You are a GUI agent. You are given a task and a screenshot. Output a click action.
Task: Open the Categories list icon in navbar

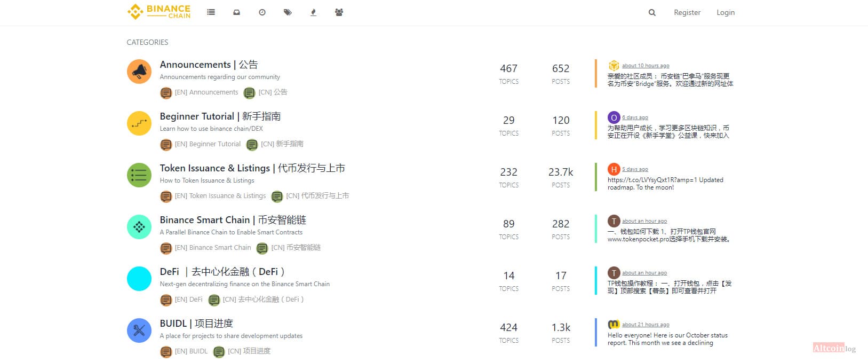tap(211, 12)
